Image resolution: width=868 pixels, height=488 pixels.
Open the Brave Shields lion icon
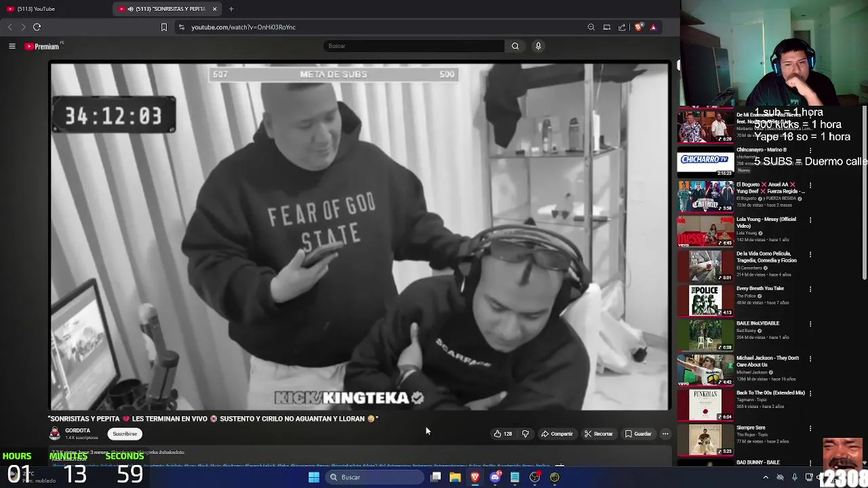pos(638,27)
